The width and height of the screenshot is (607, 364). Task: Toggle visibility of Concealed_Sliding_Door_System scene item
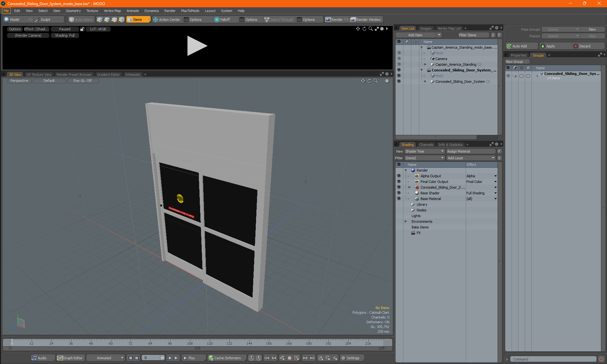(x=399, y=70)
